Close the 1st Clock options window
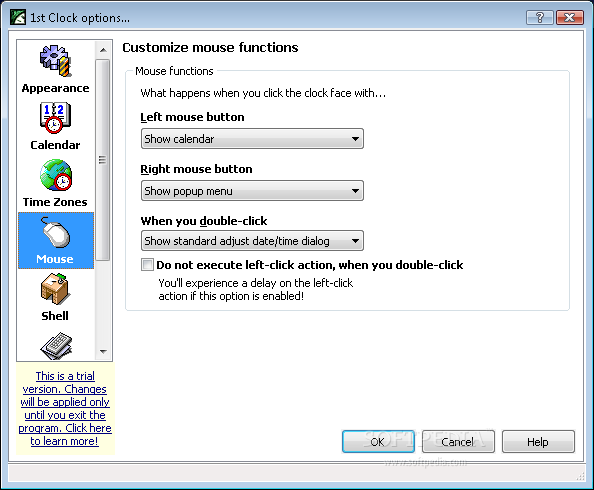Screen dimensions: 594x490 point(569,17)
